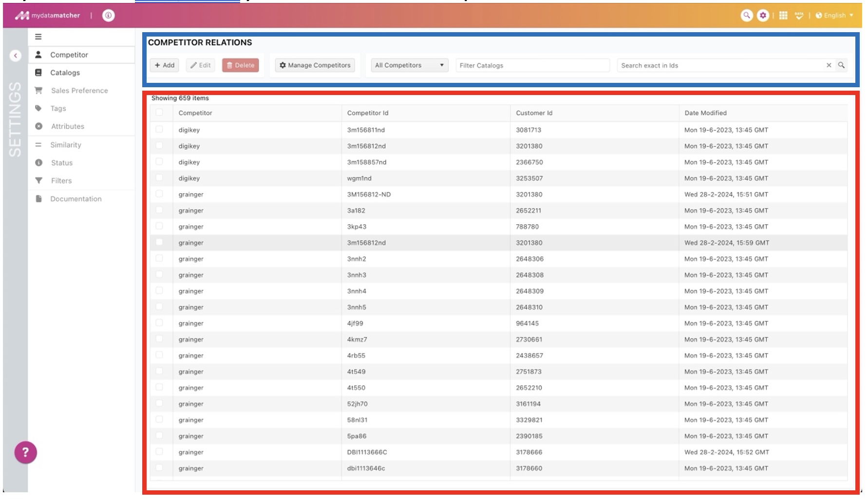Tick the checkbox for the 5pa86 row

pyautogui.click(x=159, y=436)
